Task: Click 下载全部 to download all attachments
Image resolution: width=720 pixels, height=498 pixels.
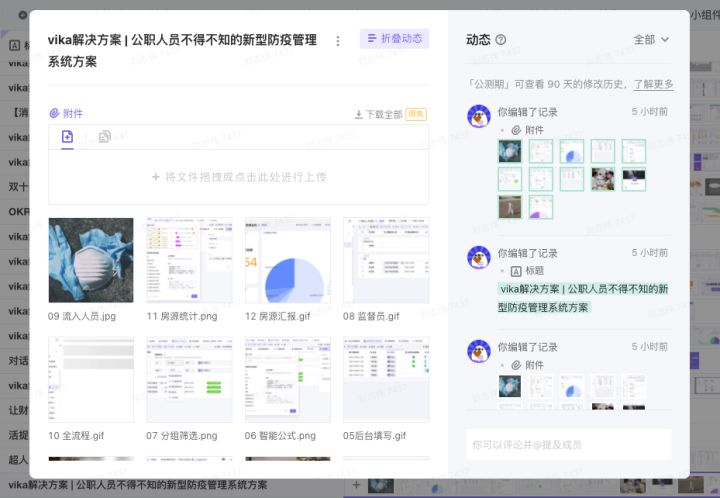Action: 384,114
